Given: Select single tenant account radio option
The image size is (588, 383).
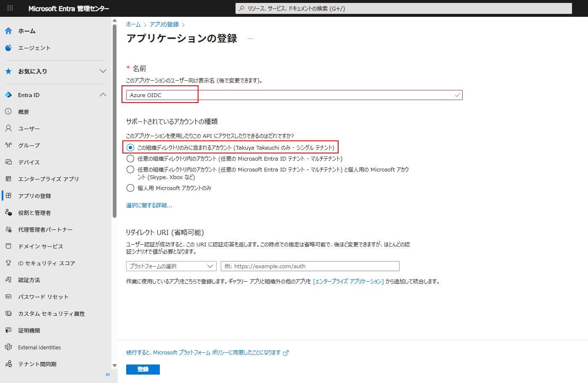Looking at the screenshot, I should coord(130,148).
